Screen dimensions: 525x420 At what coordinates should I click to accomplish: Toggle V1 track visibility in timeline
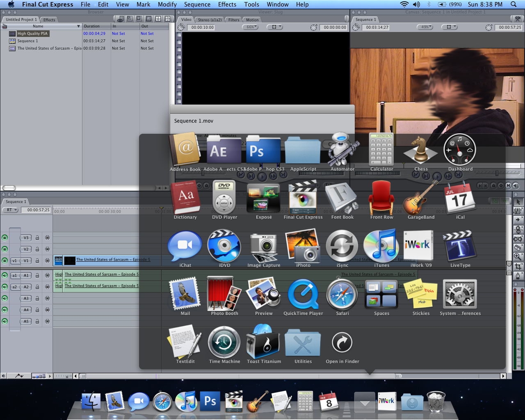5,260
